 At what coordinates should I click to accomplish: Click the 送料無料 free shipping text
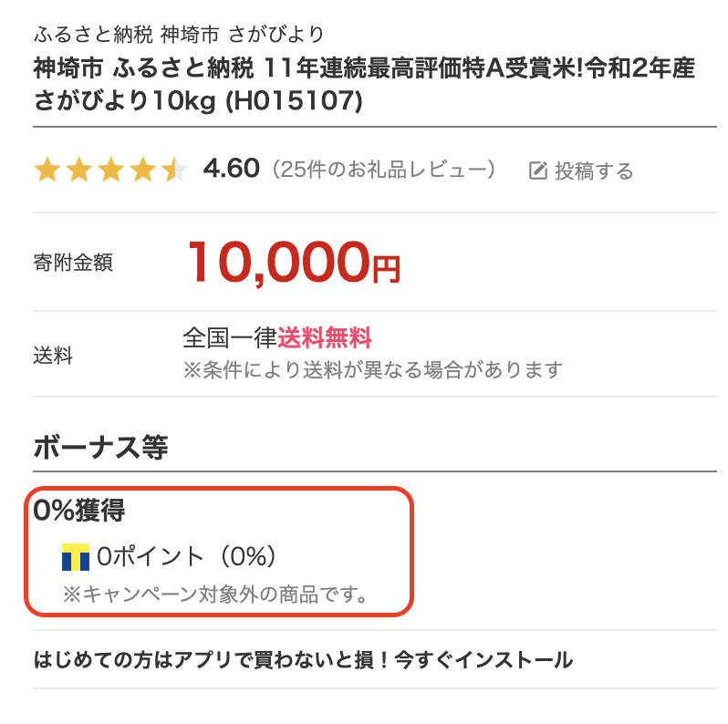pyautogui.click(x=324, y=337)
